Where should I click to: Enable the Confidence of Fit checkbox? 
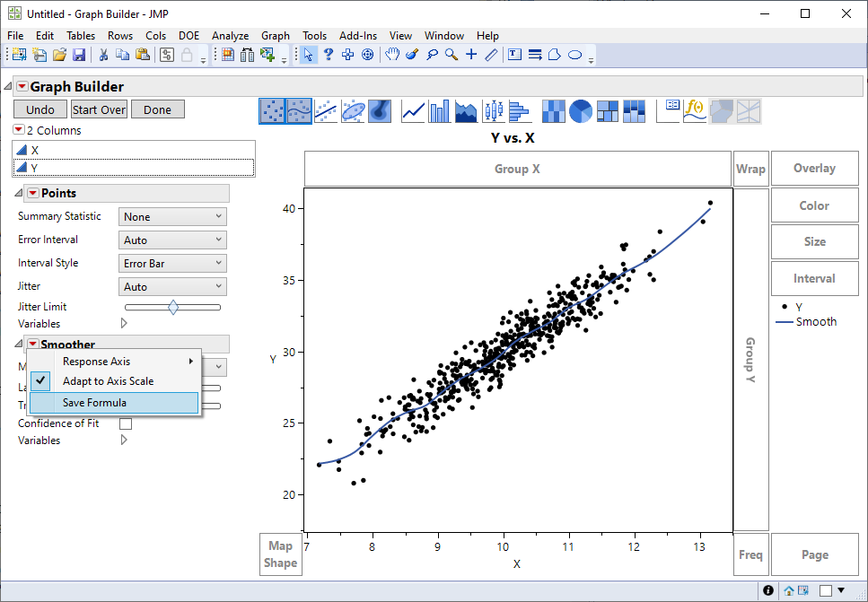click(x=125, y=423)
